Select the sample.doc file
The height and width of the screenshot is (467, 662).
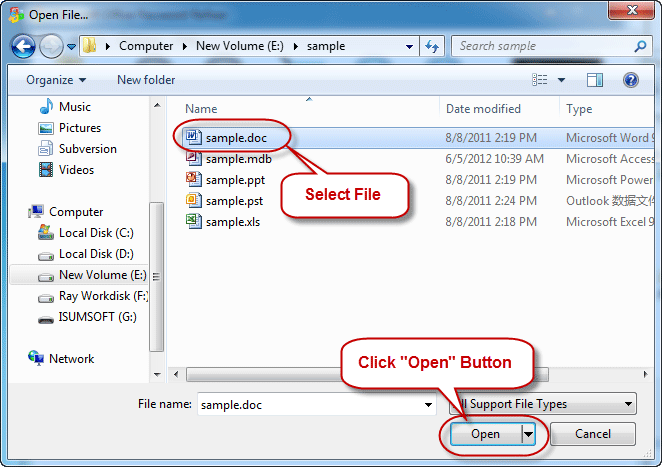pyautogui.click(x=236, y=138)
